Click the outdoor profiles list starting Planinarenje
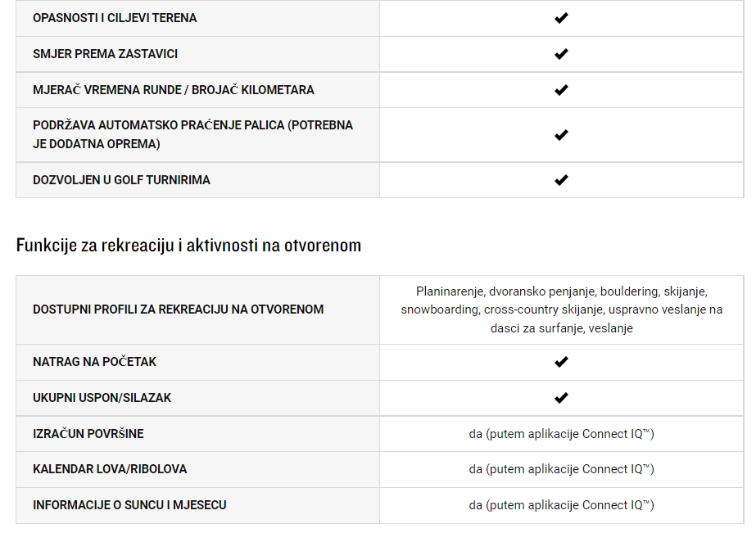The image size is (756, 533). click(562, 309)
